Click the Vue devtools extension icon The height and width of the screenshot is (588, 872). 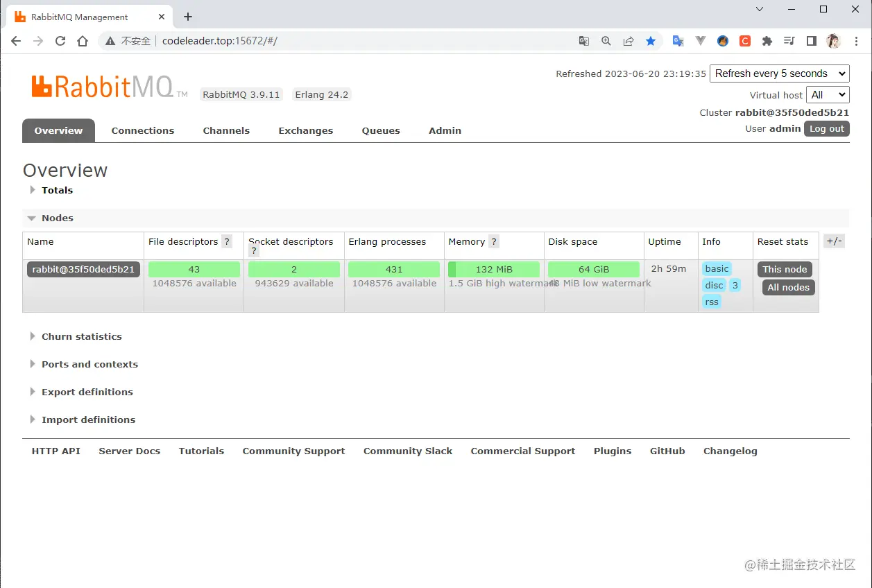coord(701,41)
